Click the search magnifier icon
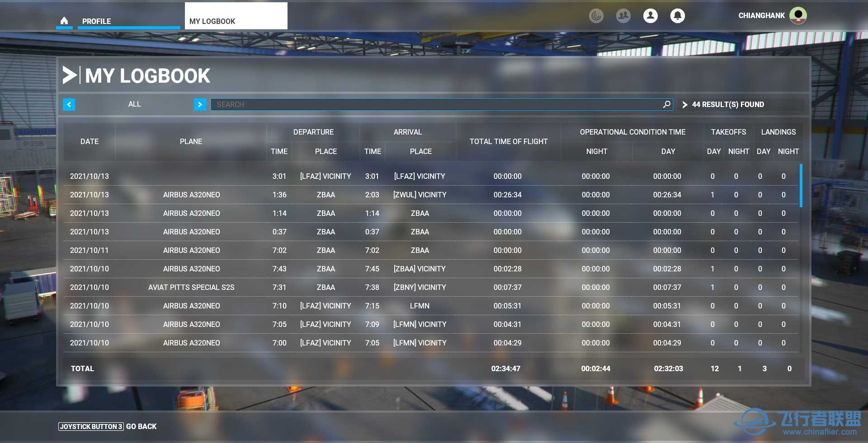The image size is (868, 443). click(666, 104)
